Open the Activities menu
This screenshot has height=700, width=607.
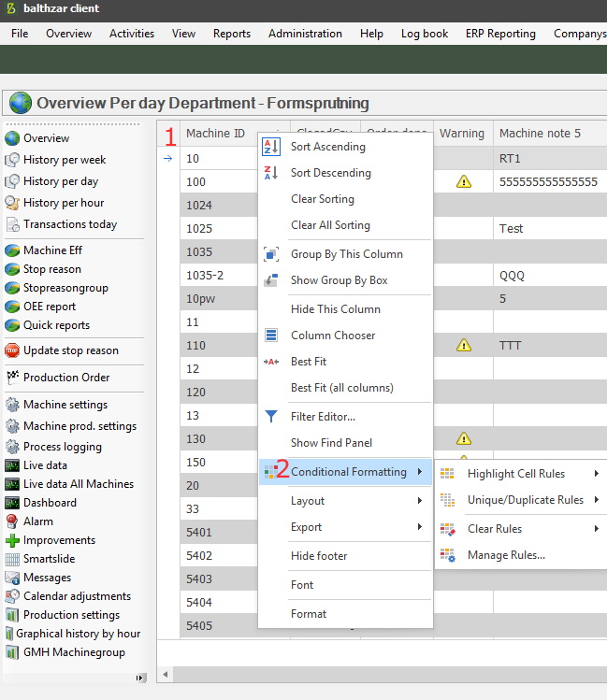[132, 34]
